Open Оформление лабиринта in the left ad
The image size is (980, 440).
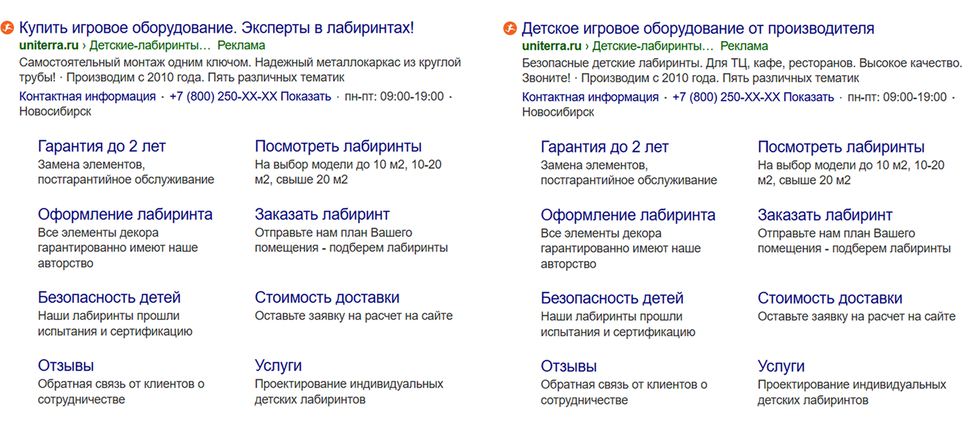(x=125, y=214)
